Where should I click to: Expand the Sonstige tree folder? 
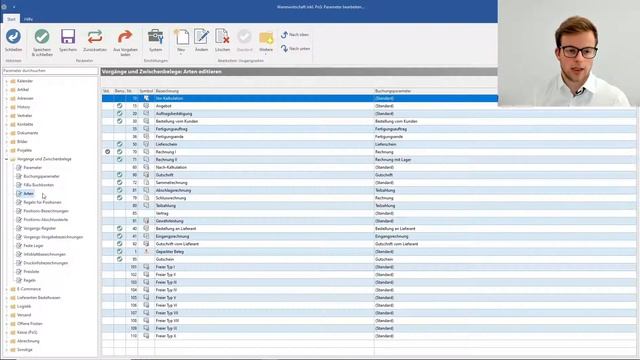7,350
